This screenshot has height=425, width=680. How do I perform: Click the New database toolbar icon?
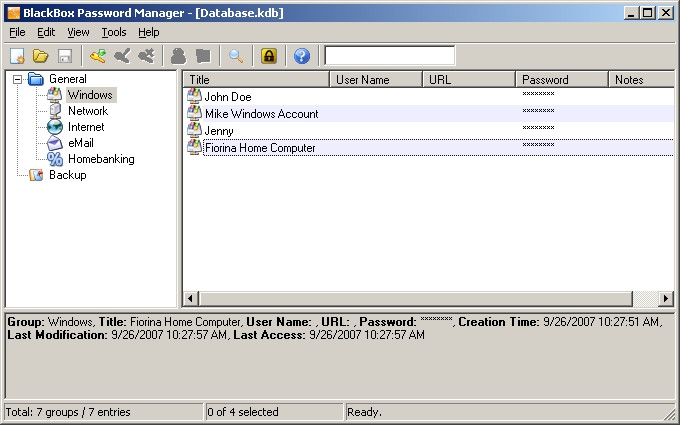pyautogui.click(x=18, y=56)
